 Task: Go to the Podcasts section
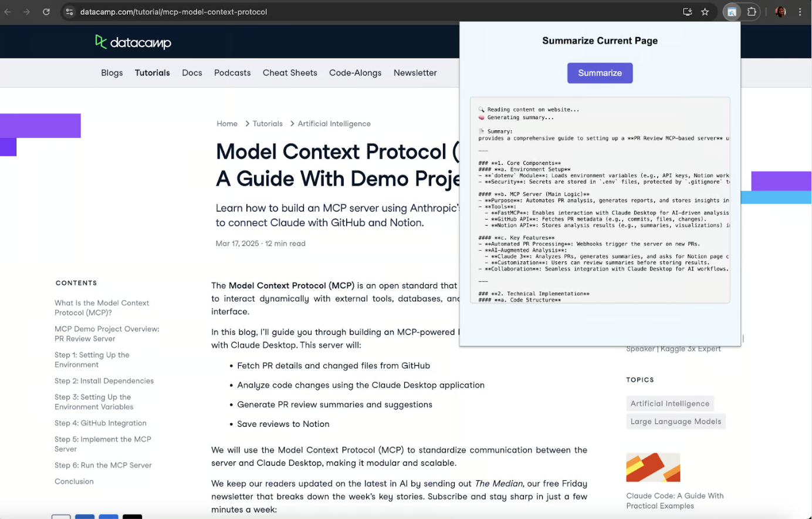point(232,73)
